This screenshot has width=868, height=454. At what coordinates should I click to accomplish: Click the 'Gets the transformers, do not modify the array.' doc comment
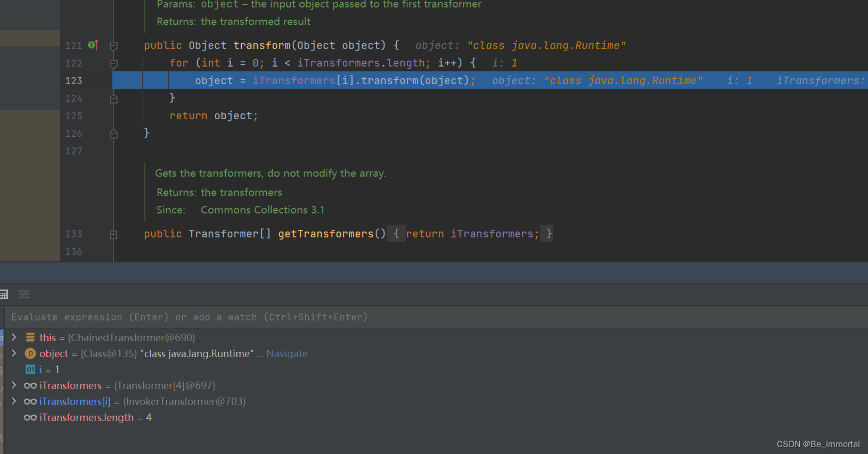pyautogui.click(x=271, y=174)
